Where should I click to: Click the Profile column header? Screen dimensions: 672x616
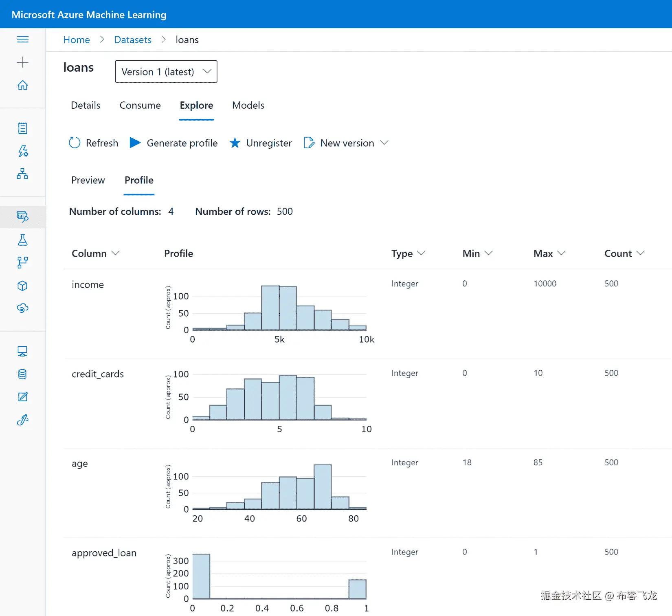[x=178, y=253]
